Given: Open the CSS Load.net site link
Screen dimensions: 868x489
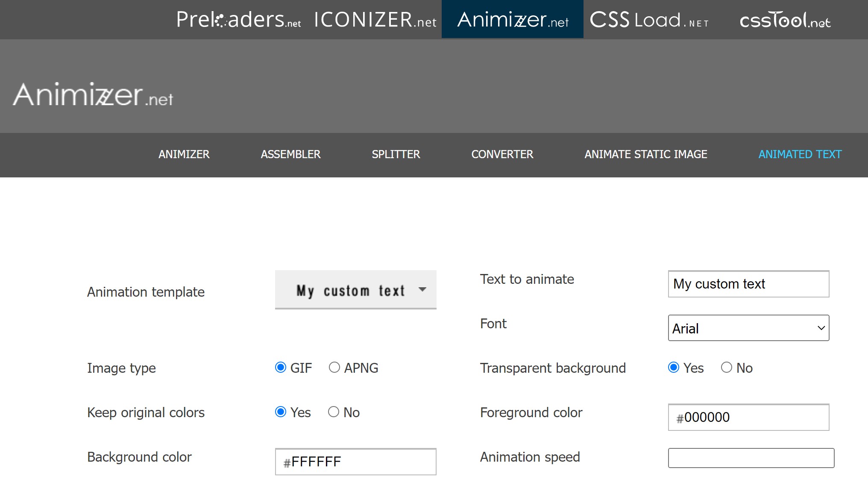Looking at the screenshot, I should click(x=649, y=20).
